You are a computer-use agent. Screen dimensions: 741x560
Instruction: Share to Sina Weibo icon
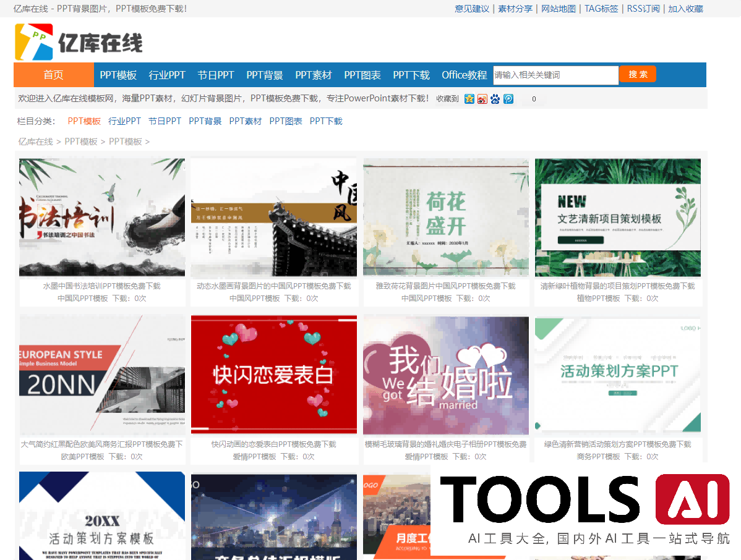482,99
